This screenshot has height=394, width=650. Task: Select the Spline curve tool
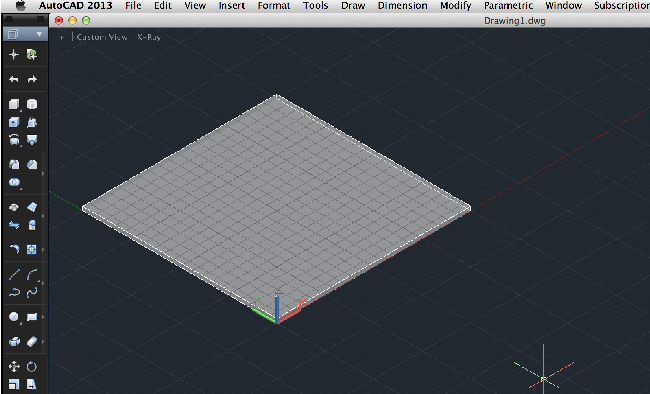tap(32, 293)
